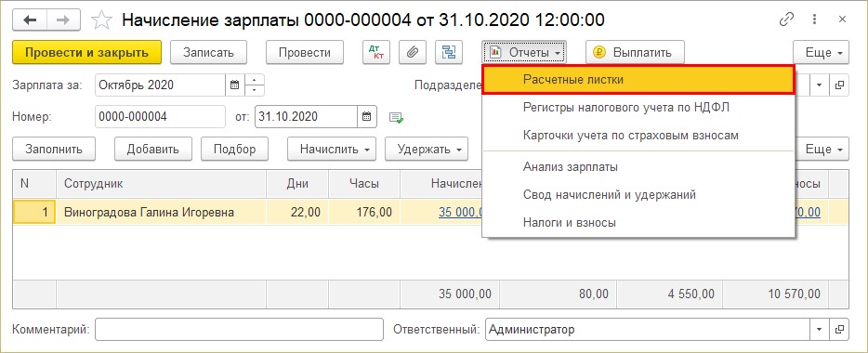
Task: Add document to favorites with star
Action: coord(101,20)
